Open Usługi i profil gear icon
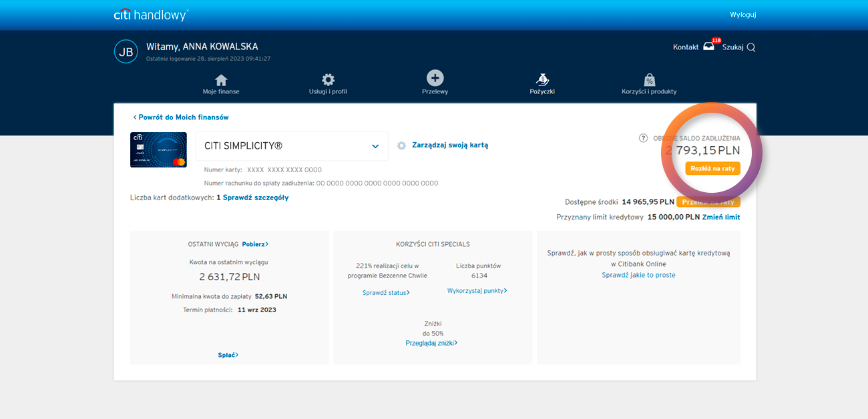 click(328, 80)
